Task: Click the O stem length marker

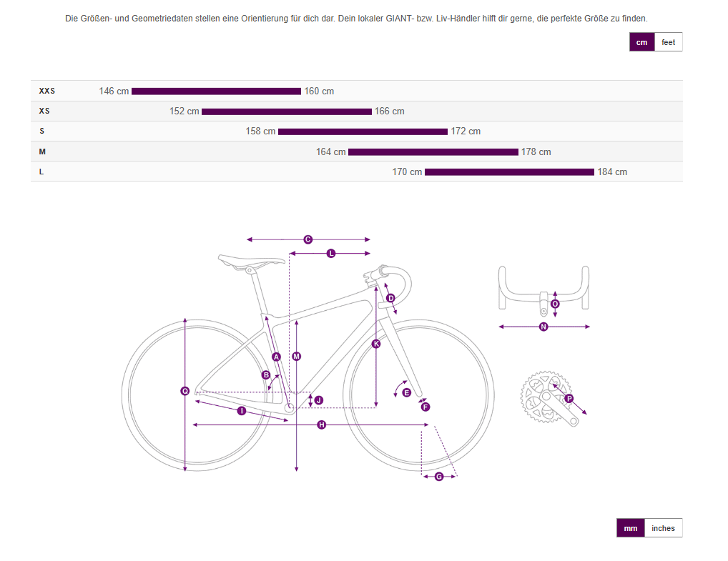Action: (555, 304)
